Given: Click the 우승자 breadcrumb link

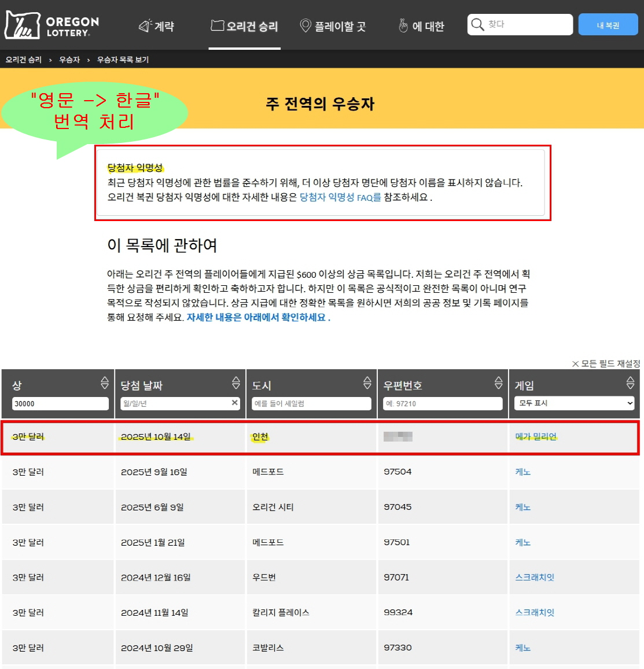Looking at the screenshot, I should point(69,60).
